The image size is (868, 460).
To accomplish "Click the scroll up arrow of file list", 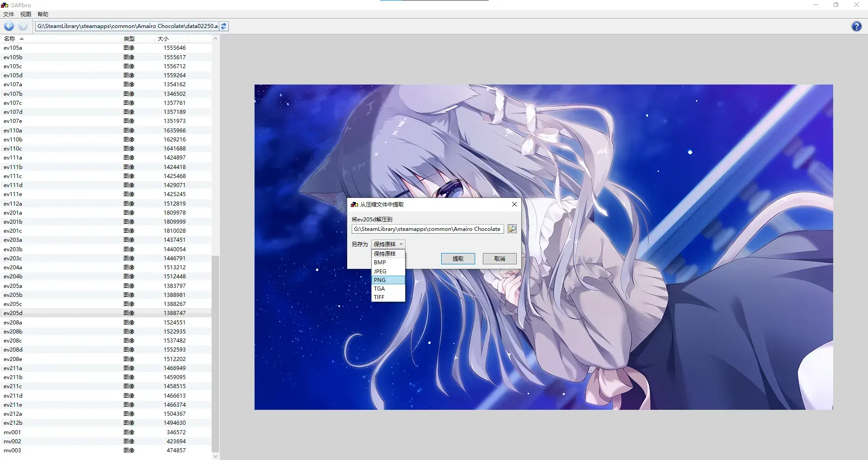I will point(215,38).
